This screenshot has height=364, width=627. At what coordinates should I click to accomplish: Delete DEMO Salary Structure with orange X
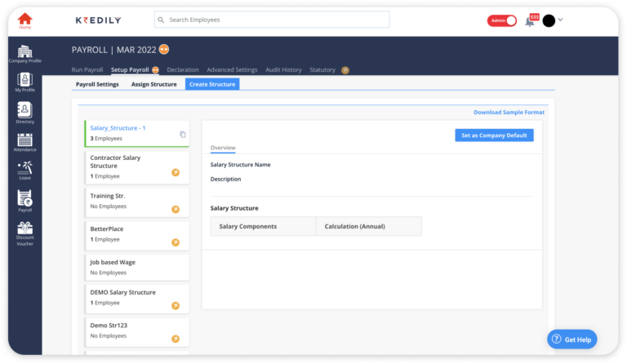point(176,306)
